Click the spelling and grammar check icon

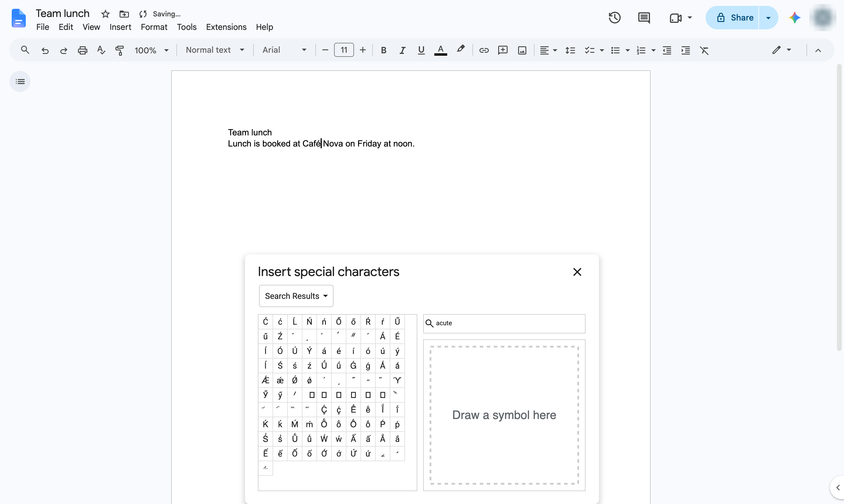101,50
